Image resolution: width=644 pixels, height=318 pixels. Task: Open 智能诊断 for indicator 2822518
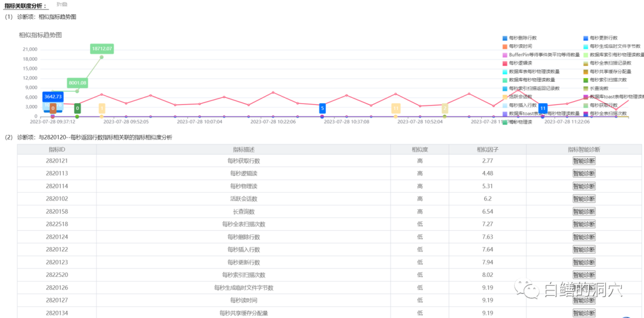click(584, 224)
